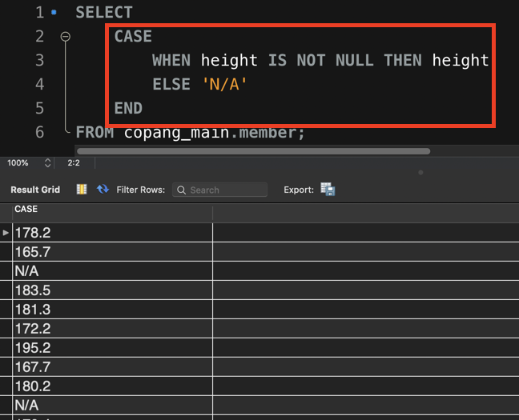519x420 pixels.
Task: Click the SELECT keyword on line 1
Action: [x=104, y=13]
